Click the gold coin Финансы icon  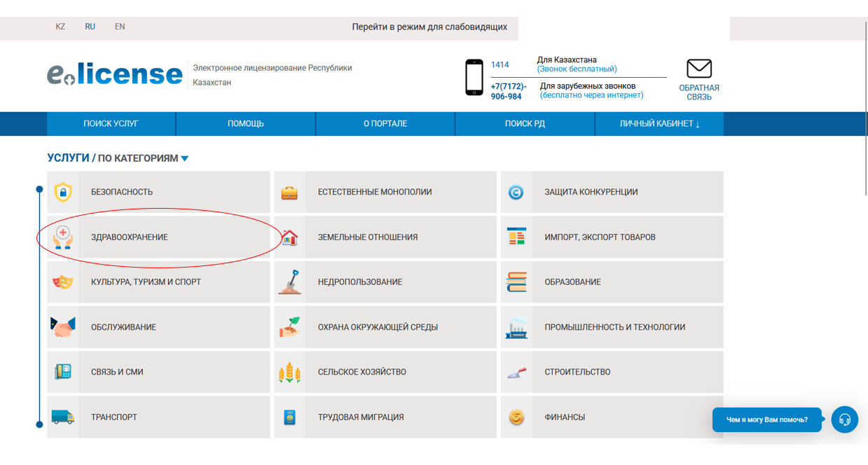click(x=516, y=417)
